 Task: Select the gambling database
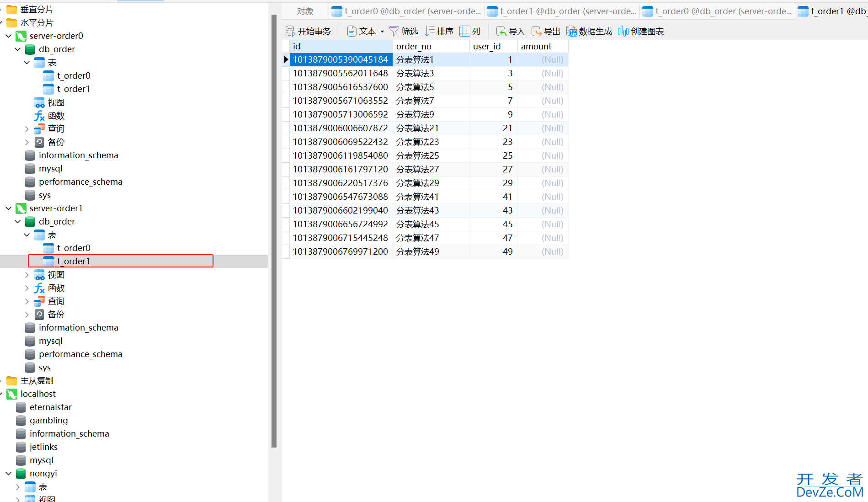pyautogui.click(x=48, y=421)
